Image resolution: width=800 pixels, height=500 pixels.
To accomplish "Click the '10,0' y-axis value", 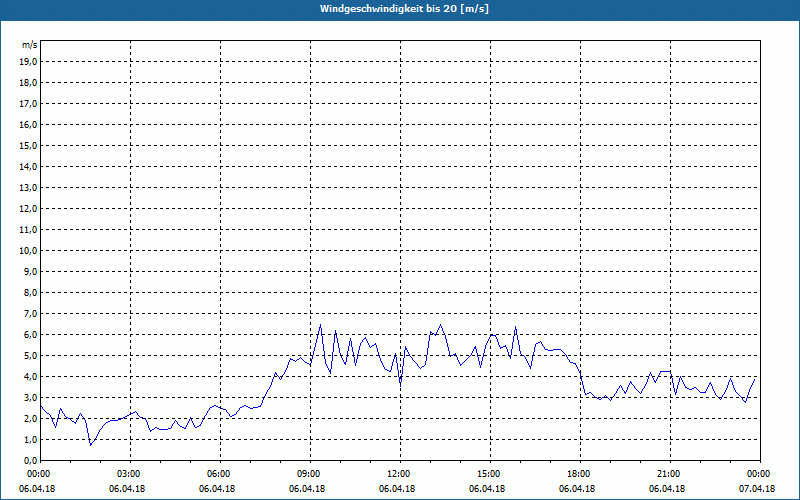I will tap(29, 251).
